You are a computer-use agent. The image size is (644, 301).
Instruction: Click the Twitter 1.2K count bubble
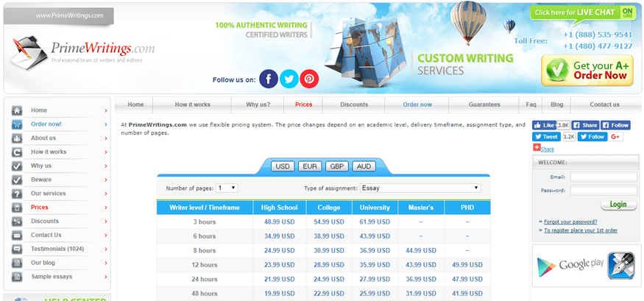pyautogui.click(x=569, y=137)
